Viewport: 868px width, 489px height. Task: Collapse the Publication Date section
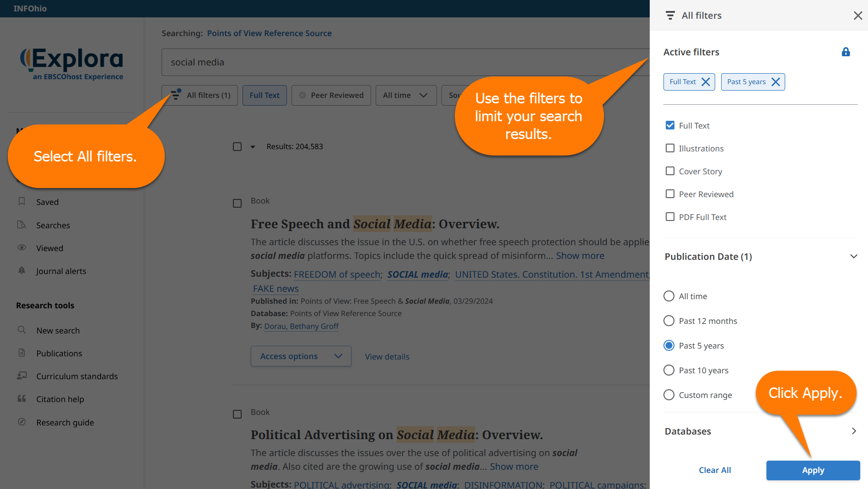coord(853,256)
